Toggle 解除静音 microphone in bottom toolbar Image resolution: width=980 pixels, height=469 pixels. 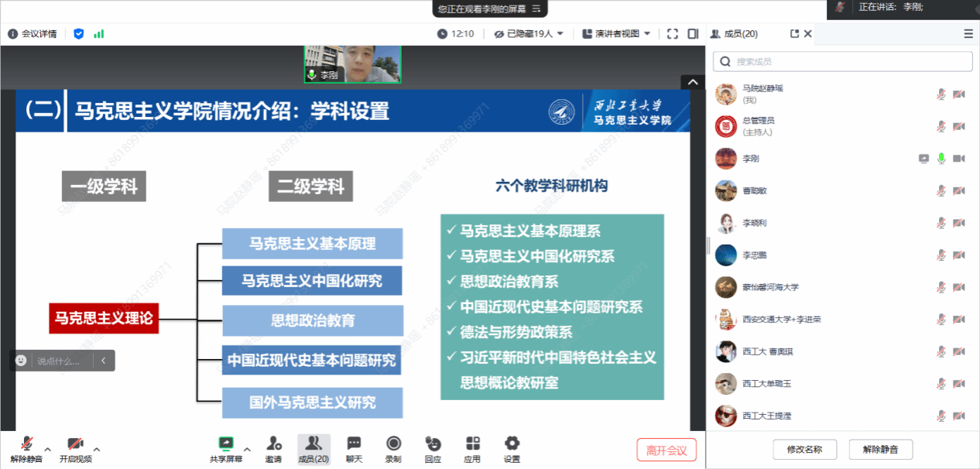coord(26,448)
